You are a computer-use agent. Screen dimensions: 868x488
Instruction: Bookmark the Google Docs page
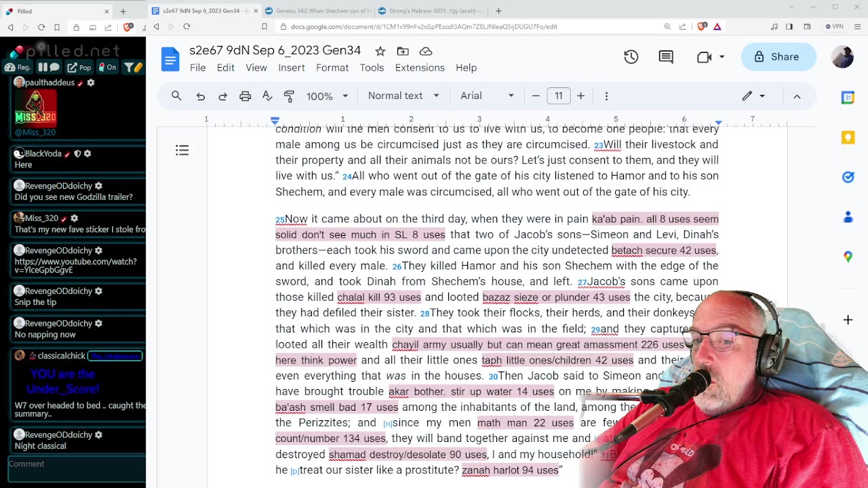coord(264,26)
